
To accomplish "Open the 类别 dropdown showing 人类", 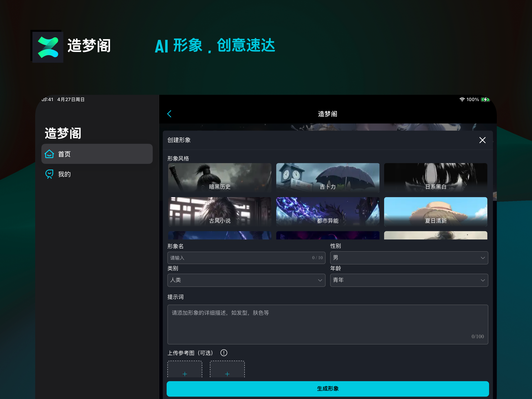I will [x=246, y=280].
